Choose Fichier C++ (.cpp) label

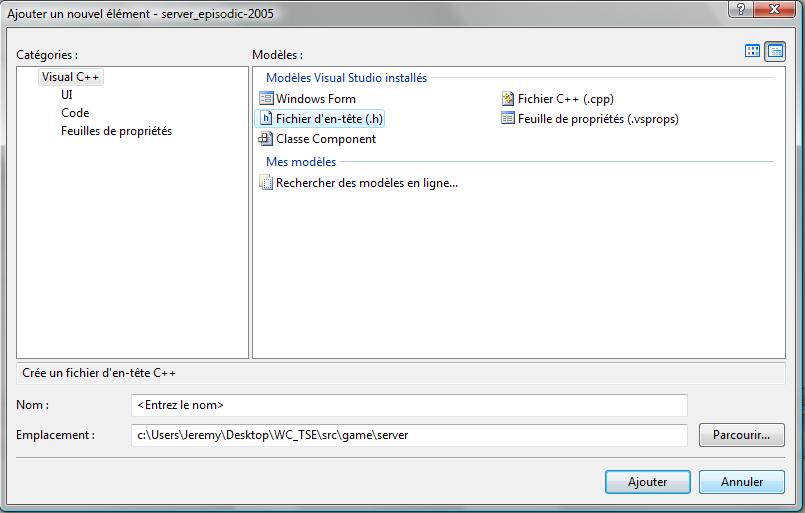click(x=566, y=99)
